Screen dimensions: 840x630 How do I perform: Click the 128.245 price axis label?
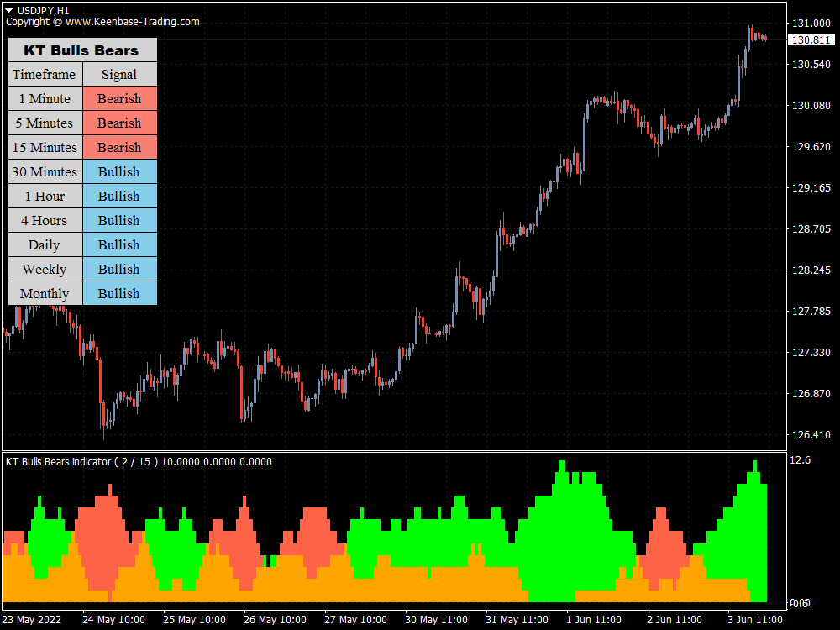[811, 270]
